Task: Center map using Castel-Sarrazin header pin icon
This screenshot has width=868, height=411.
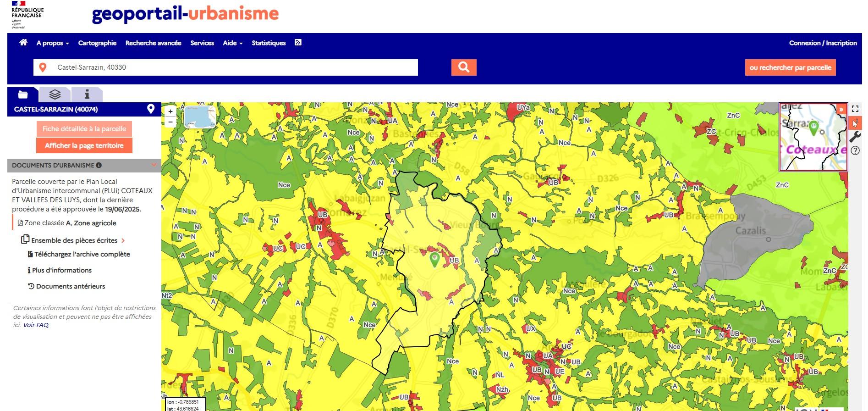Action: click(151, 109)
